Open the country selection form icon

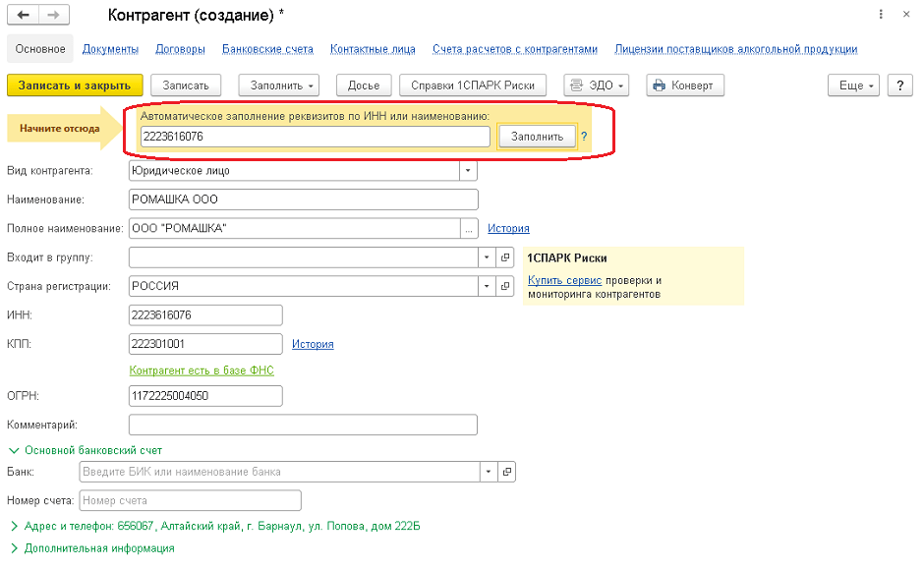(x=506, y=287)
